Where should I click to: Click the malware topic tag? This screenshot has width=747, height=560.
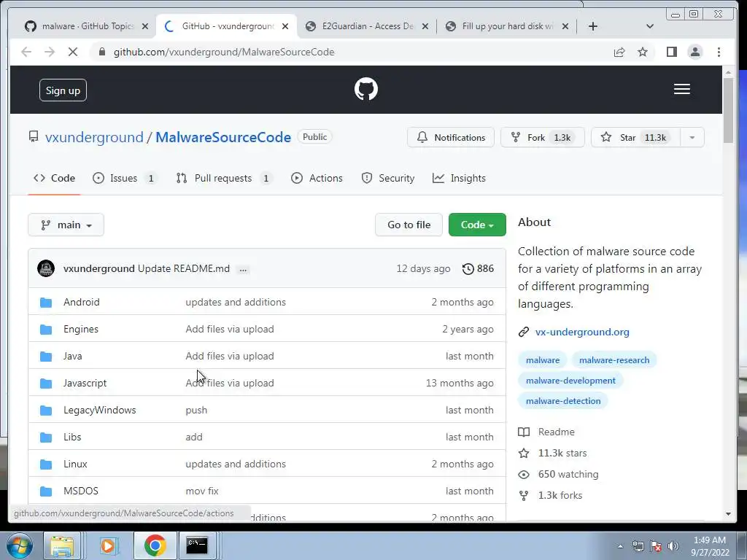543,360
